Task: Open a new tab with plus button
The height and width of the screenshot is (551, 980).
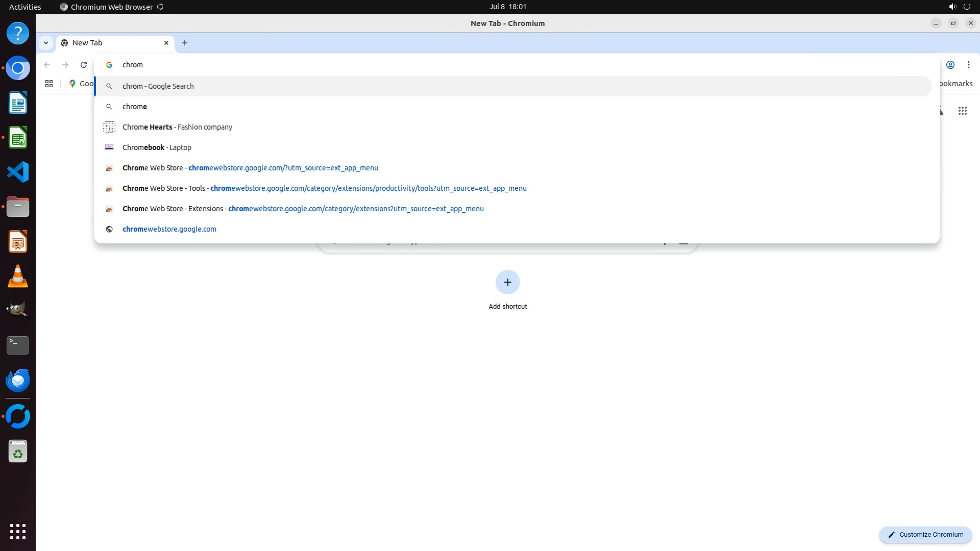Action: click(185, 43)
